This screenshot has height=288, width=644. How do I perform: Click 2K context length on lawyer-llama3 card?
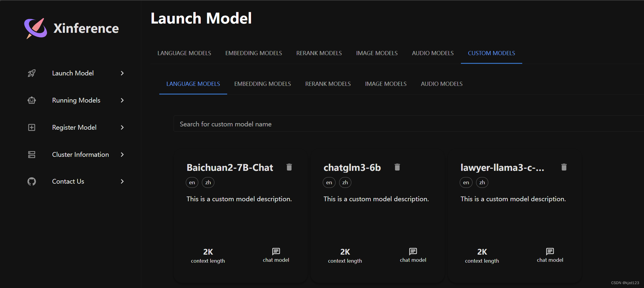tap(482, 256)
